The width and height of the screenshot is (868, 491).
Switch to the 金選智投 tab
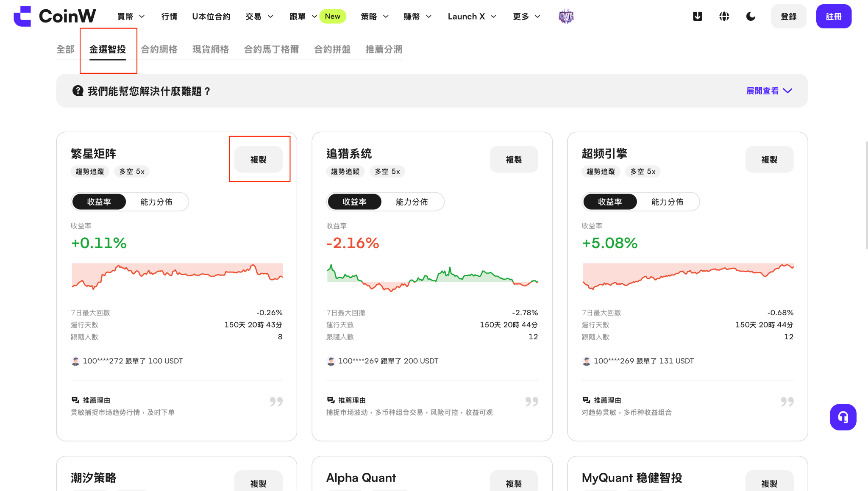[x=108, y=49]
